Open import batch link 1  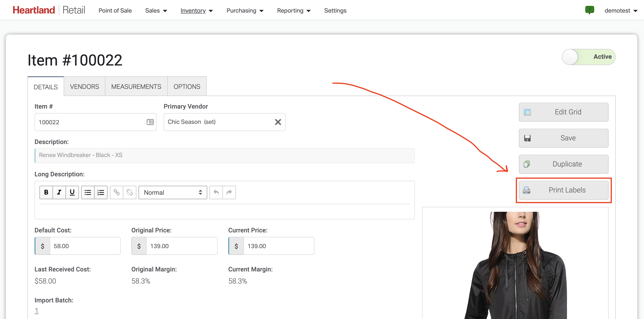click(x=37, y=310)
